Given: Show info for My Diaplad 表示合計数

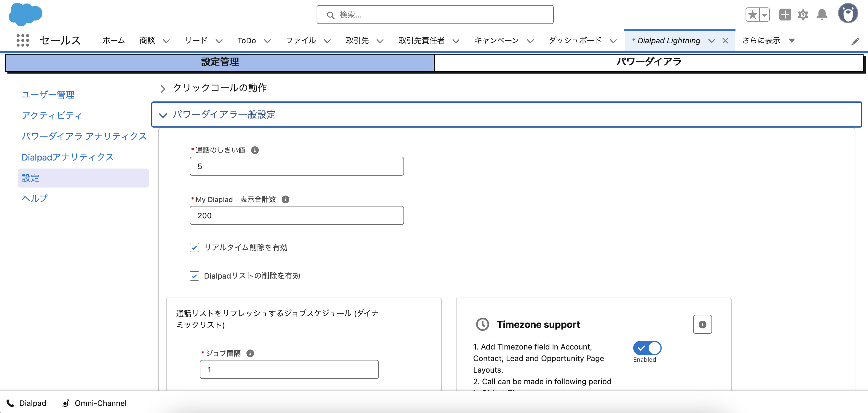Looking at the screenshot, I should click(285, 199).
